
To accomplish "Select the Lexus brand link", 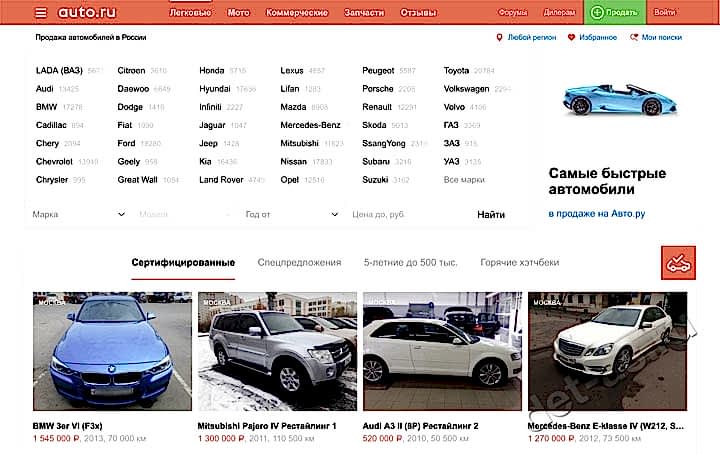I will coord(292,70).
